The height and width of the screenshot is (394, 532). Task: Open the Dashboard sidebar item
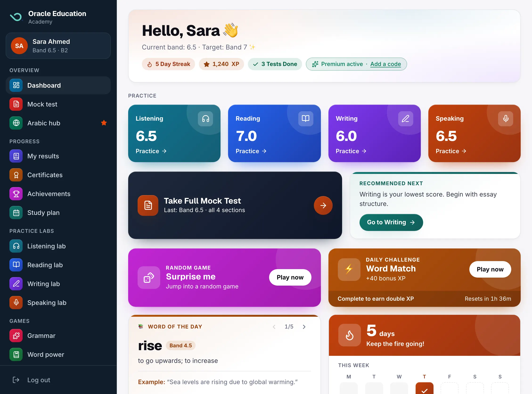pos(58,85)
